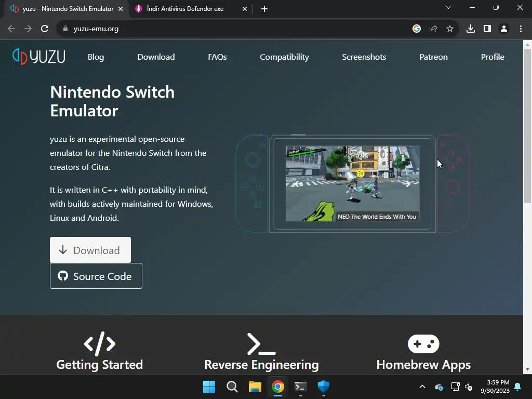Show hidden system tray icons
This screenshot has height=399, width=532.
pos(422,387)
